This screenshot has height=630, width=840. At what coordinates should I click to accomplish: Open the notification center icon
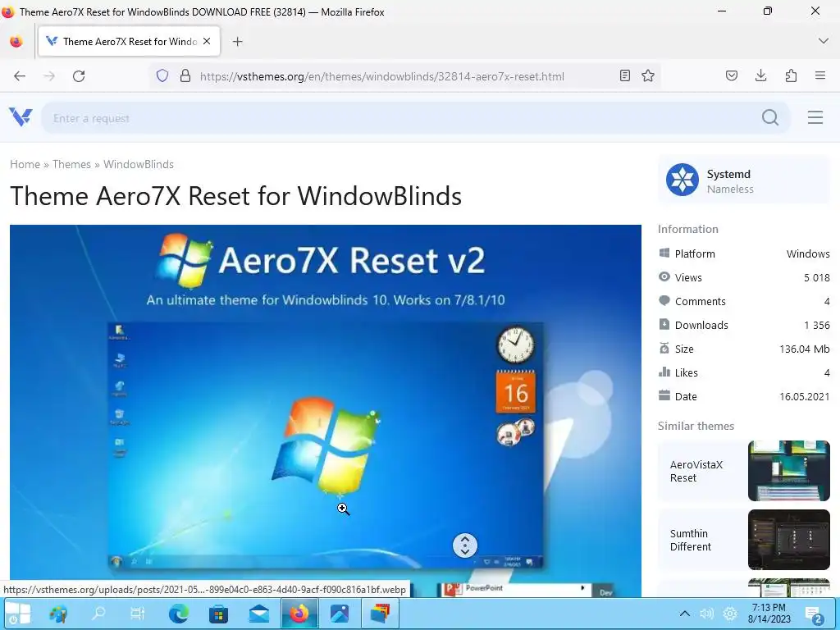click(x=813, y=614)
